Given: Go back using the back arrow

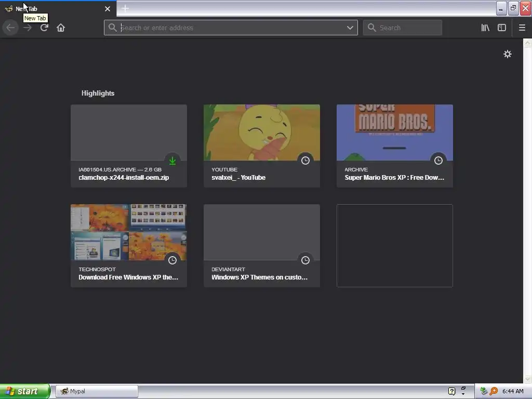Looking at the screenshot, I should (x=10, y=28).
